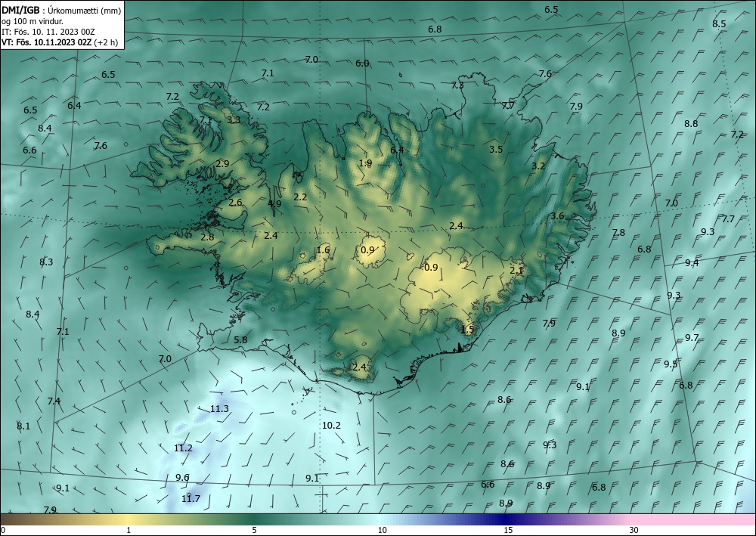Click the 8.3 value west of Iceland
This screenshot has width=756, height=536.
point(46,262)
